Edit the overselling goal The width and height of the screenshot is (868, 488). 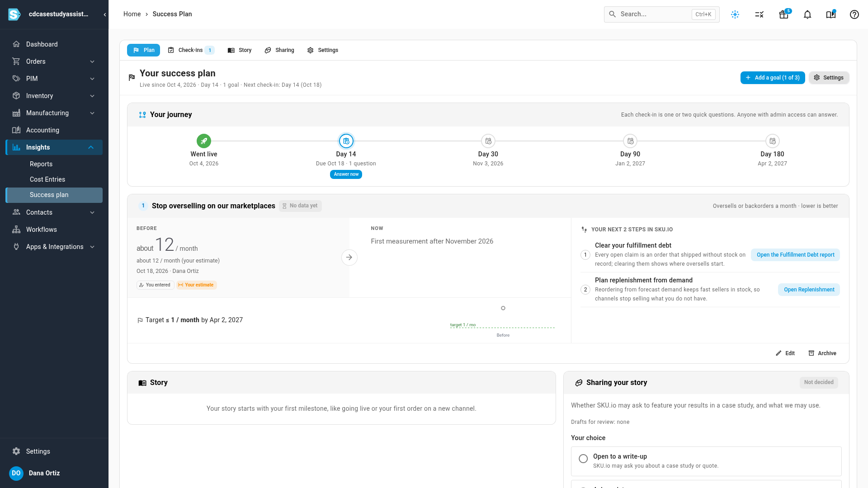click(785, 353)
